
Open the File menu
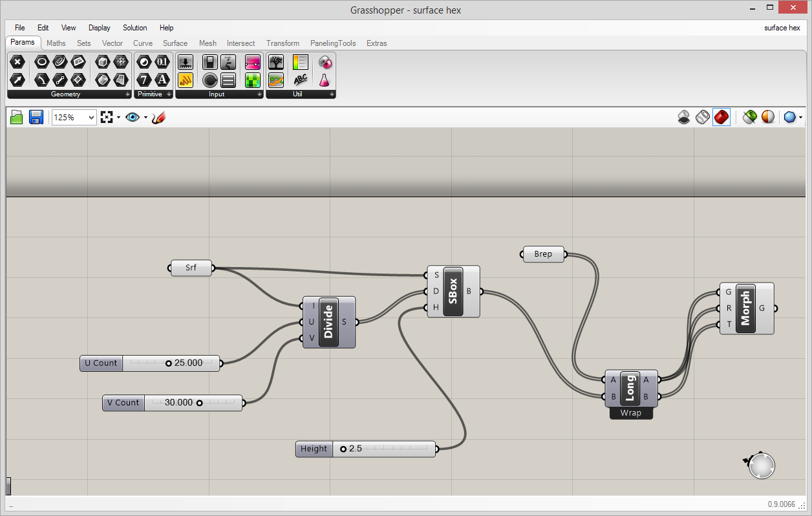point(19,28)
